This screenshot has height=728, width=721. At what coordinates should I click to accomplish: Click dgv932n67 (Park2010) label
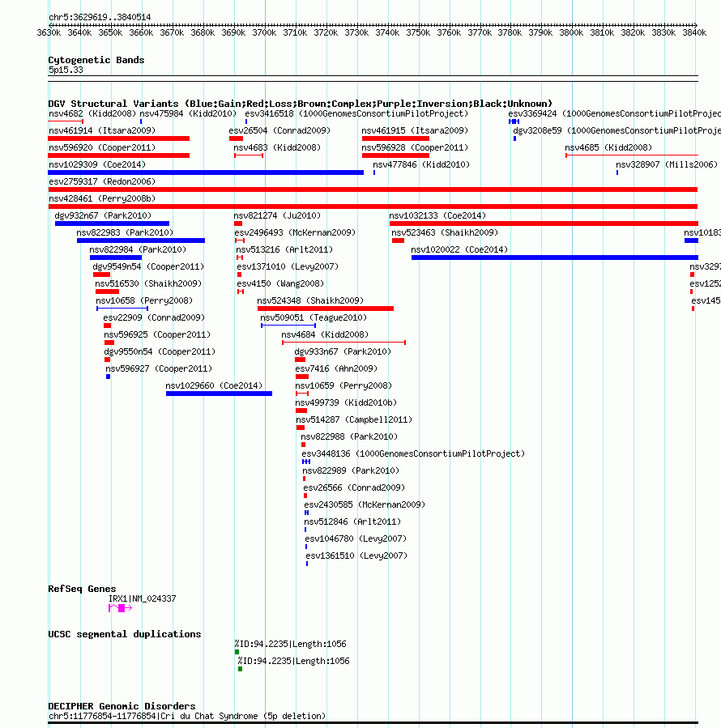click(103, 216)
